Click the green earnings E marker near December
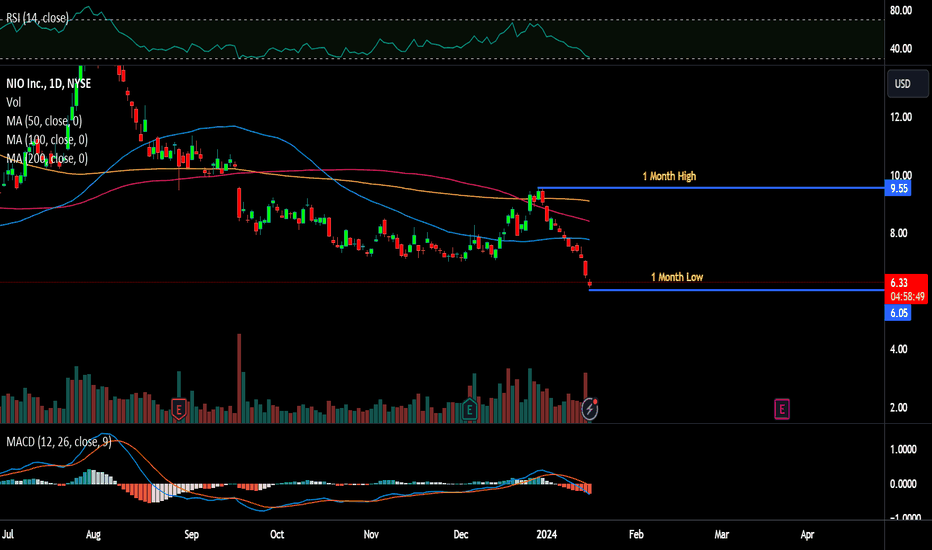The width and height of the screenshot is (932, 550). point(470,409)
